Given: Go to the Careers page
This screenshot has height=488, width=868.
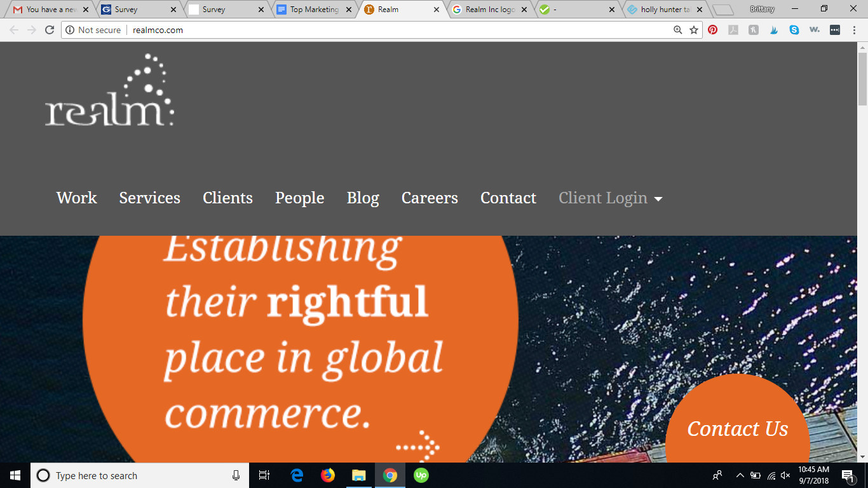Looking at the screenshot, I should pos(430,198).
